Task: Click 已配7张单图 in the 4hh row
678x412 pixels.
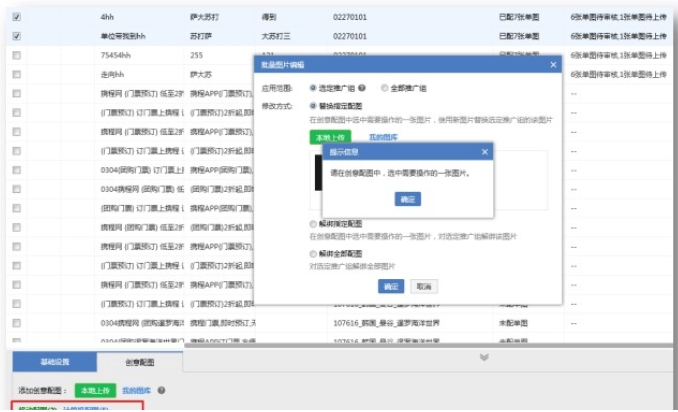Action: pos(519,17)
